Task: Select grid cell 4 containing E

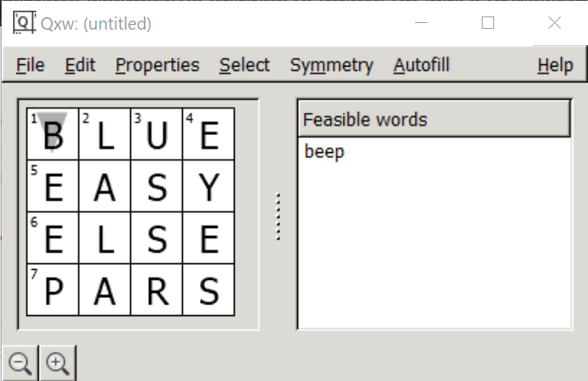Action: pyautogui.click(x=208, y=134)
